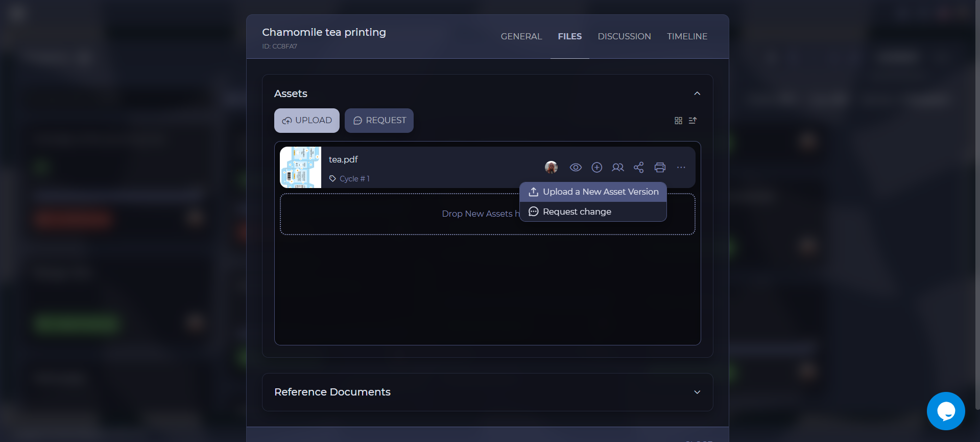Click the user avatar on tea.pdf row

551,167
